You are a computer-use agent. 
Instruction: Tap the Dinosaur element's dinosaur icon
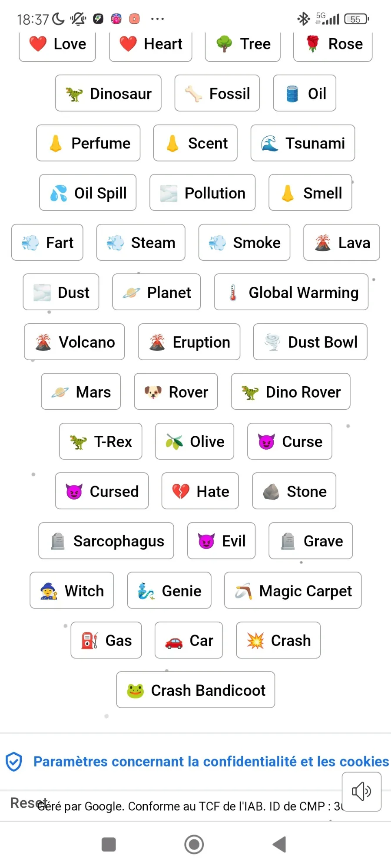[x=74, y=94]
